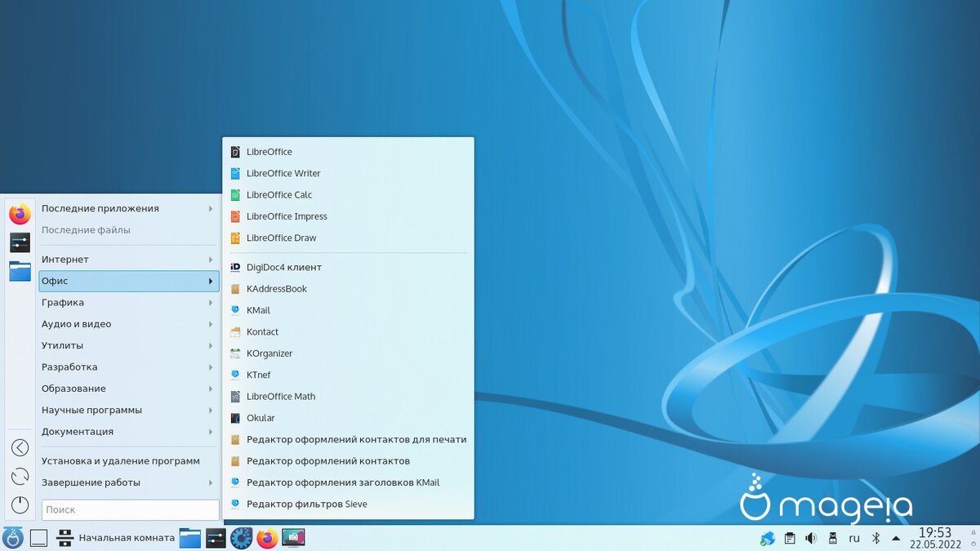980x551 pixels.
Task: Open the Начальная комната activity switcher
Action: click(x=115, y=538)
